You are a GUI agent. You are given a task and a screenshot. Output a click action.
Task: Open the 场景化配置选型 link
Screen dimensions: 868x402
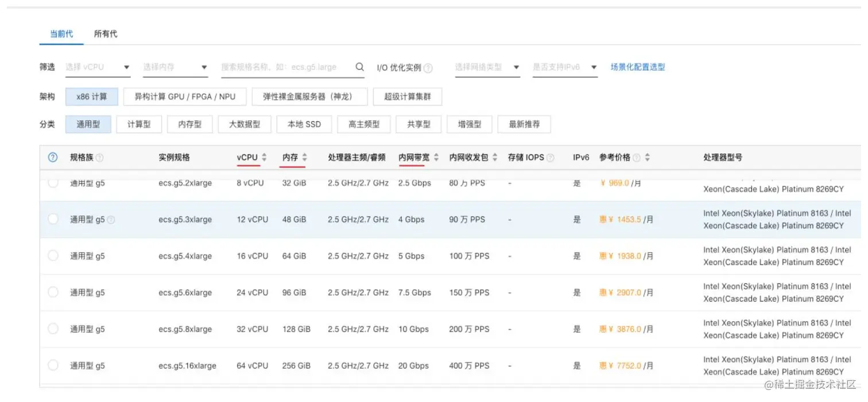(638, 67)
